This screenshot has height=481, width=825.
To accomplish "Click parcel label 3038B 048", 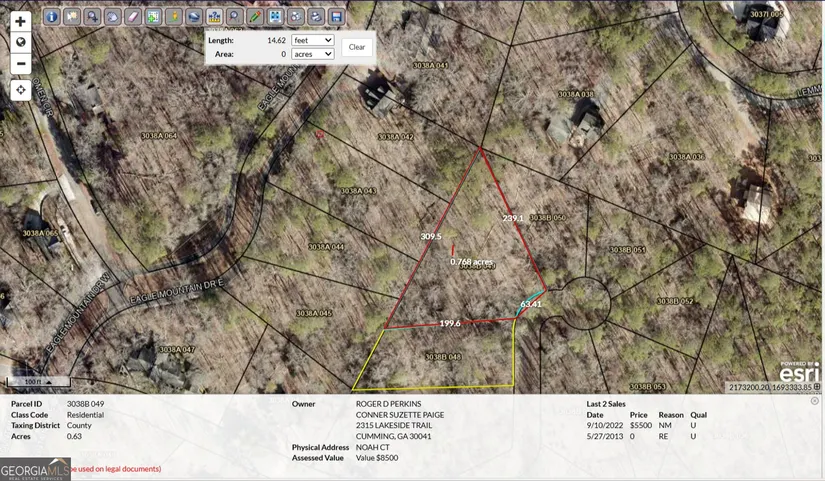I will pyautogui.click(x=442, y=357).
